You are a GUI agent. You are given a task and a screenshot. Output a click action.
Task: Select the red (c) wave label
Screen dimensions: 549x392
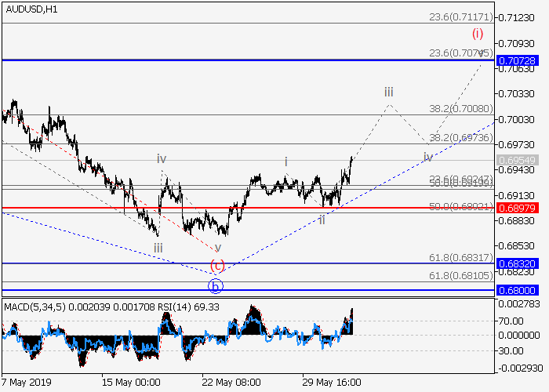[217, 265]
